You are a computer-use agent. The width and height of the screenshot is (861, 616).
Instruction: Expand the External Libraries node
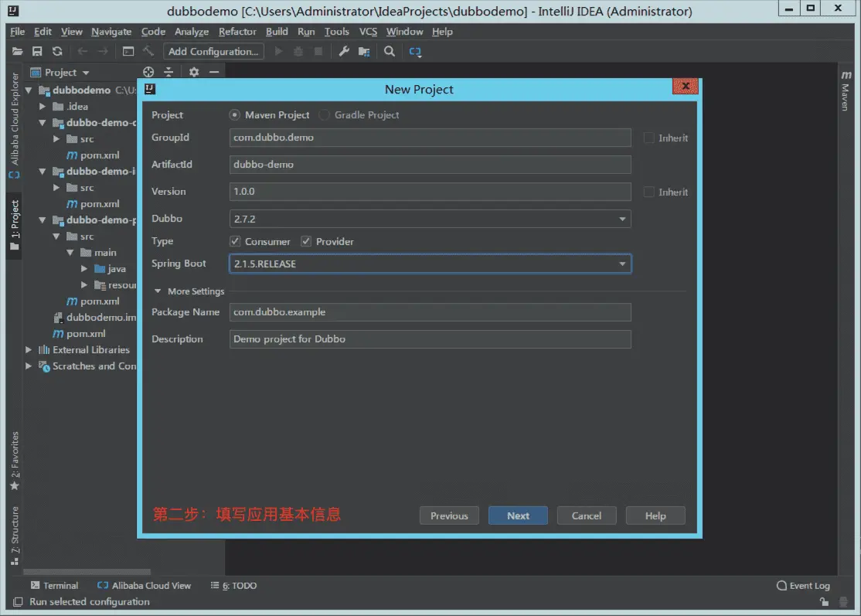click(x=29, y=349)
